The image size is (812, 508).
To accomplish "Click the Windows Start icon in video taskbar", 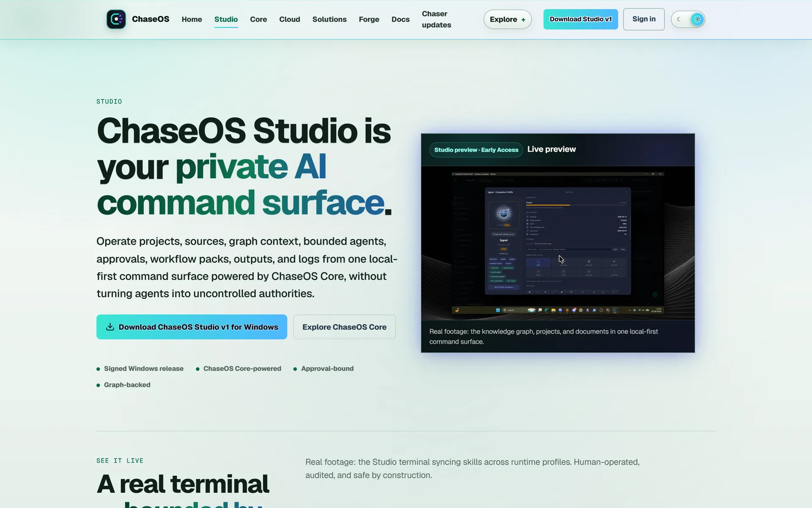I will [498, 310].
